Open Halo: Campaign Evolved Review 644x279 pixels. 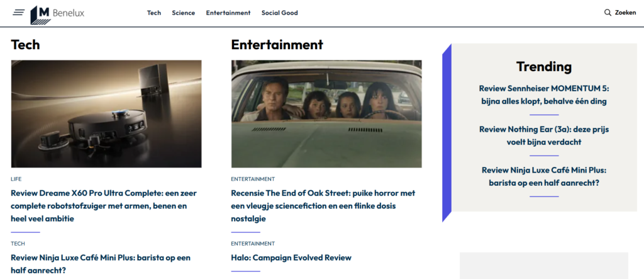coord(291,258)
